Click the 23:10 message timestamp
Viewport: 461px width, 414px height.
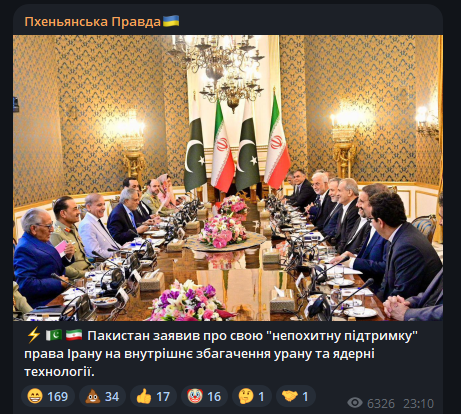tap(419, 403)
